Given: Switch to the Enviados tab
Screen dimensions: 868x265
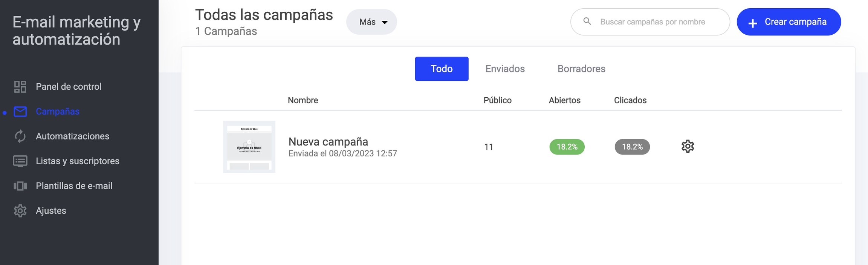Looking at the screenshot, I should coord(505,69).
